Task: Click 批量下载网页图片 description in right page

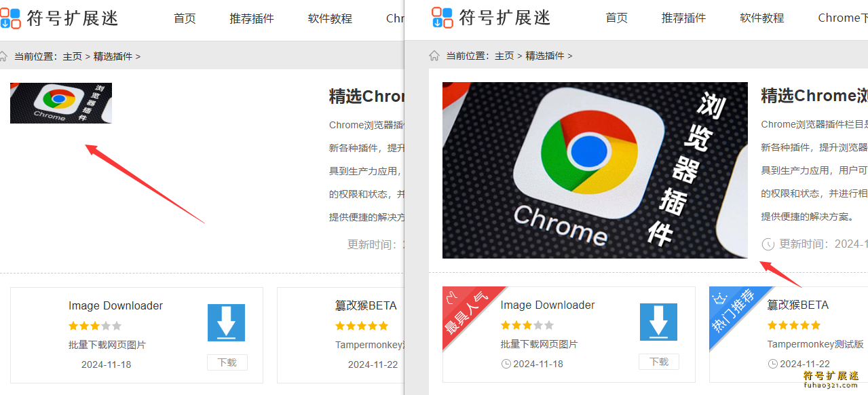Action: [540, 344]
